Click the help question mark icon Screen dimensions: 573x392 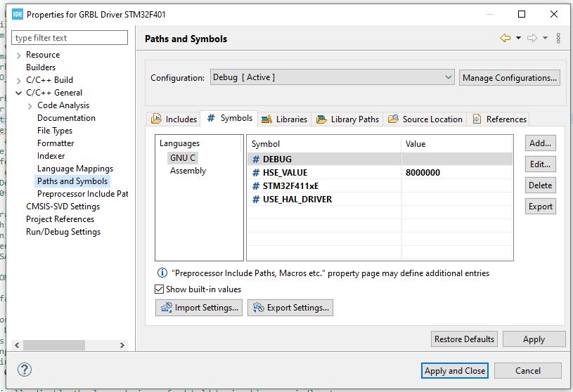pos(25,370)
